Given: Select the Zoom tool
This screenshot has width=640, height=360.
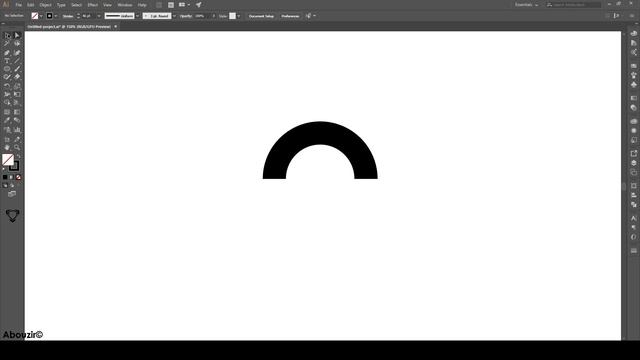Looking at the screenshot, I should click(17, 147).
